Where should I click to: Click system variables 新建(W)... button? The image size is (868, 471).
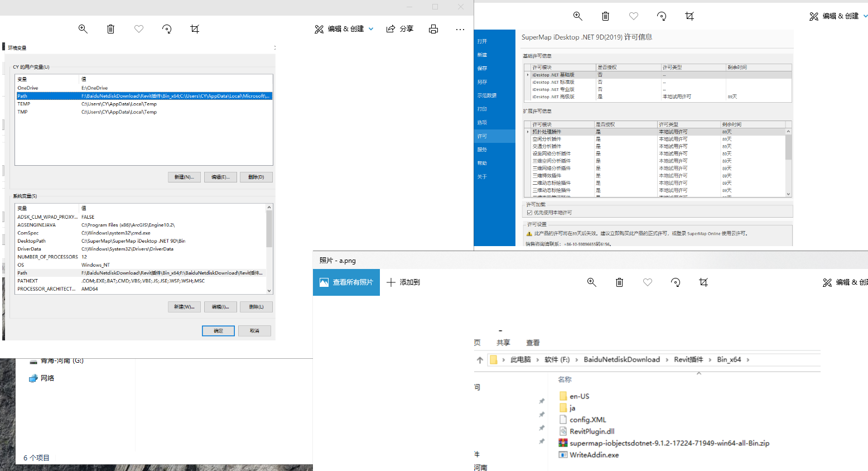click(x=184, y=307)
